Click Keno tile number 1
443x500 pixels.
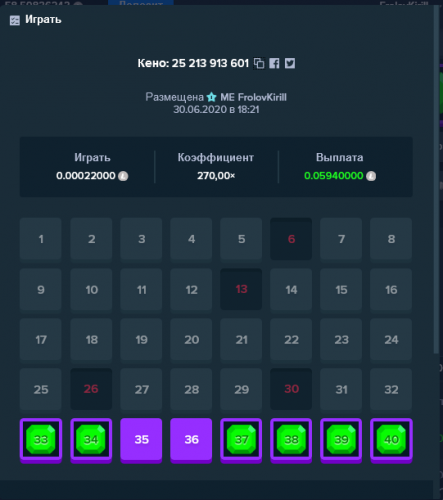(41, 239)
